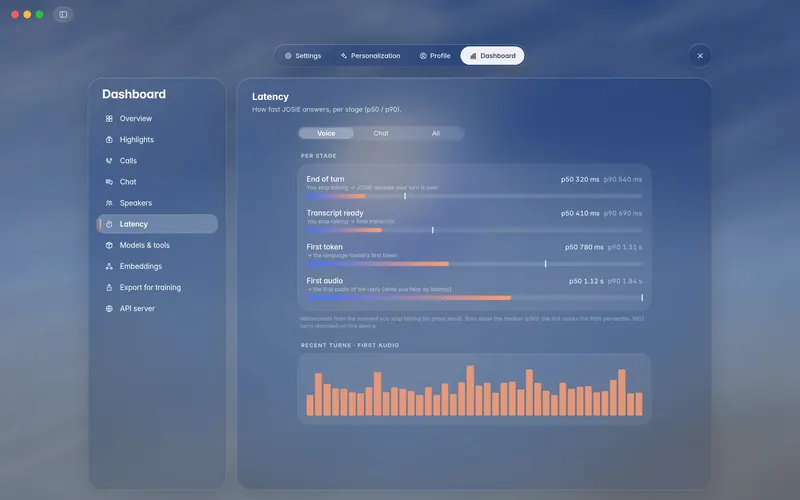Screen dimensions: 800x500
Task: Click the Overview grid icon
Action: click(109, 118)
